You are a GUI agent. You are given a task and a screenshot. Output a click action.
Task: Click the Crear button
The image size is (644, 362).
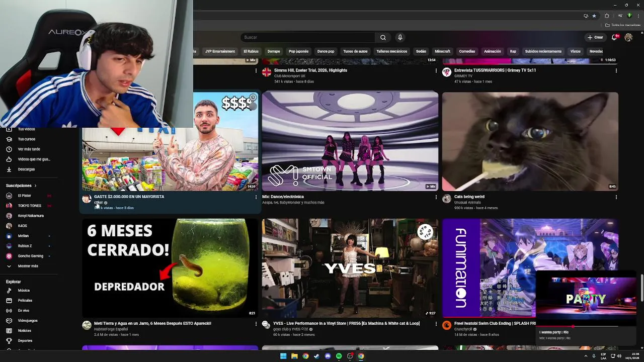tap(595, 37)
